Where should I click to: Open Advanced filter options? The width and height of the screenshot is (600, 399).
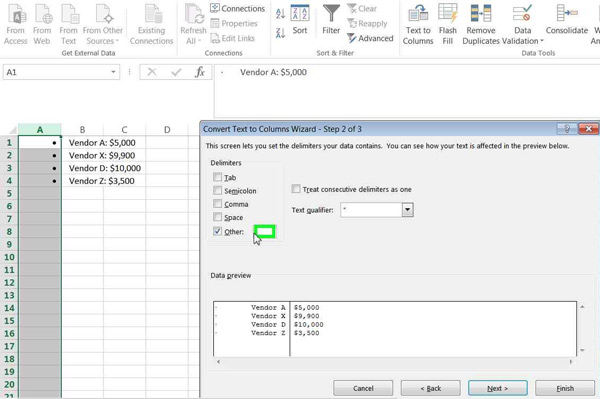pos(370,38)
